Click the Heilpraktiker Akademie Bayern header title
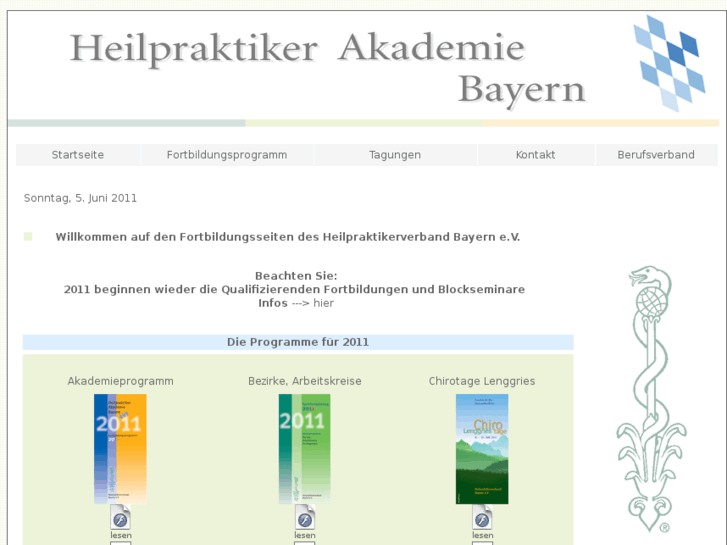This screenshot has width=727, height=545. coord(327,70)
